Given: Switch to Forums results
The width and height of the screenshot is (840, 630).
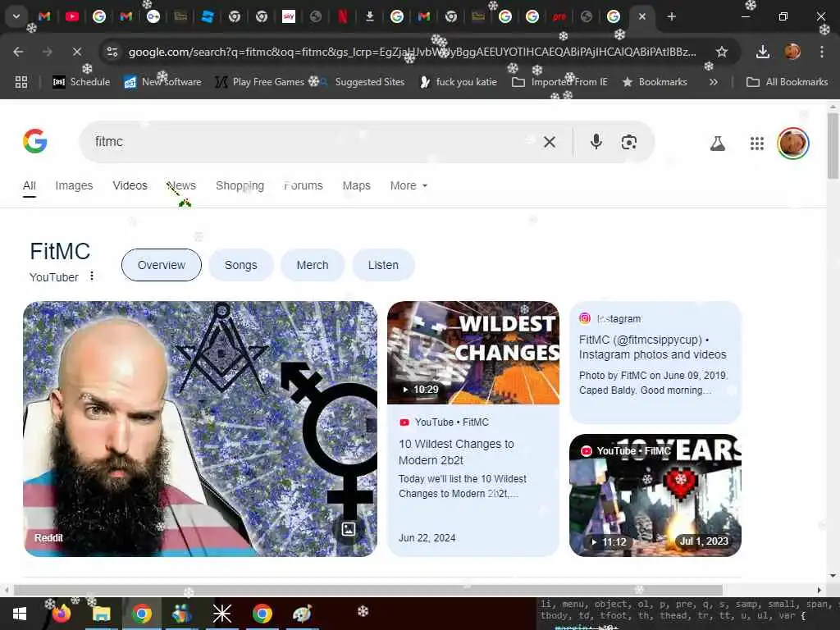Looking at the screenshot, I should point(304,186).
